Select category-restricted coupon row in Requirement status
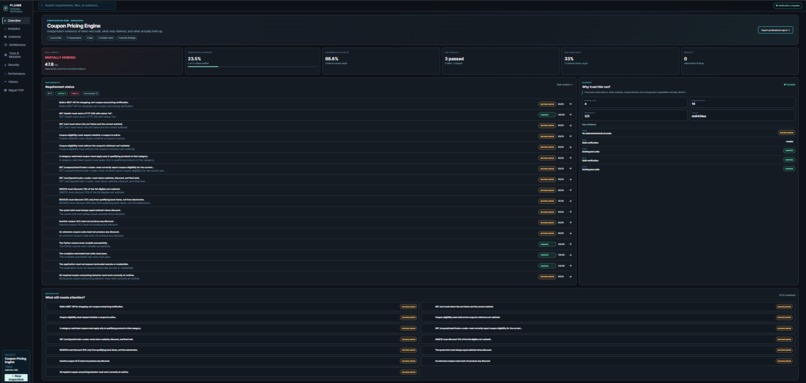 309,158
